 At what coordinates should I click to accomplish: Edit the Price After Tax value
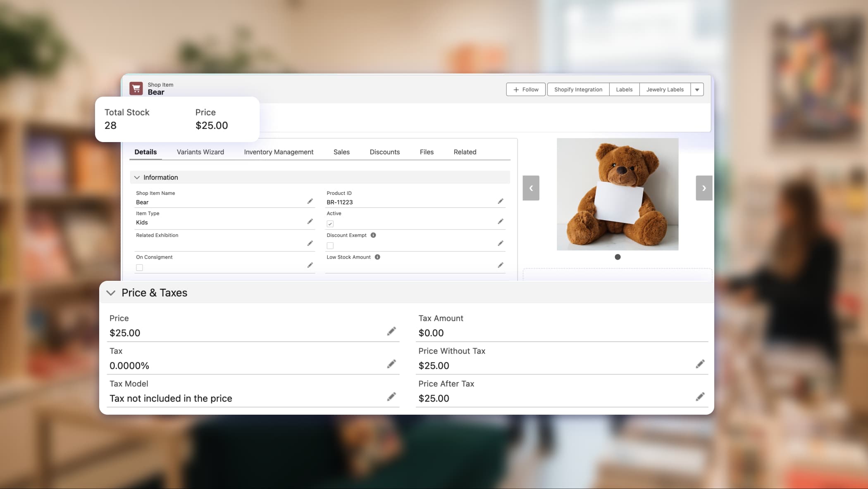(700, 396)
